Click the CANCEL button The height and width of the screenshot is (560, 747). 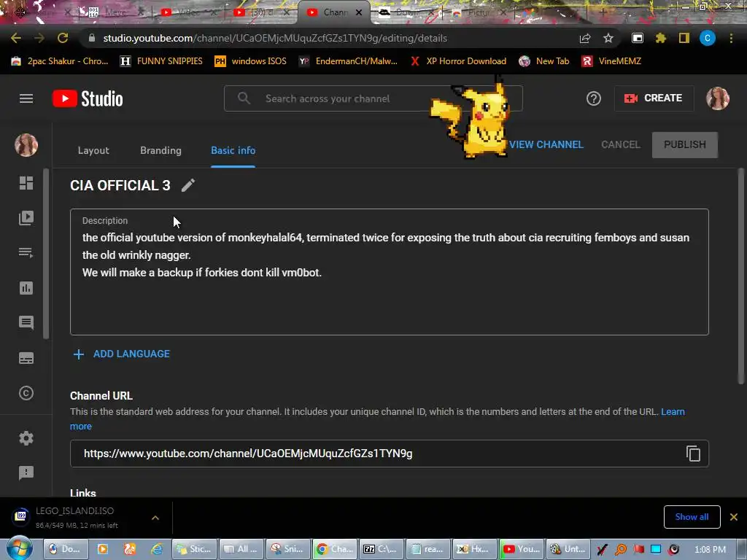(x=620, y=145)
